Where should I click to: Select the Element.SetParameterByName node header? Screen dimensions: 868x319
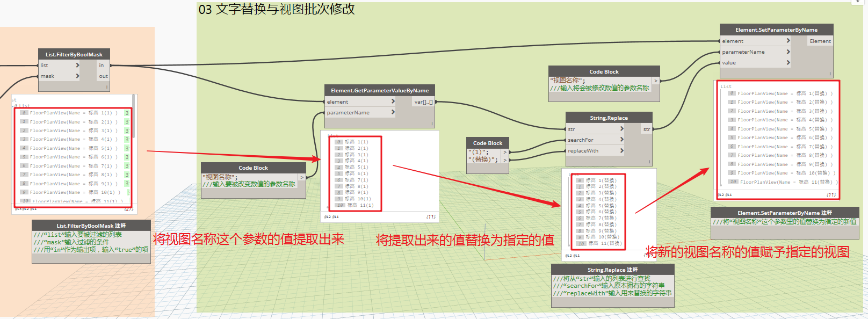pos(776,30)
